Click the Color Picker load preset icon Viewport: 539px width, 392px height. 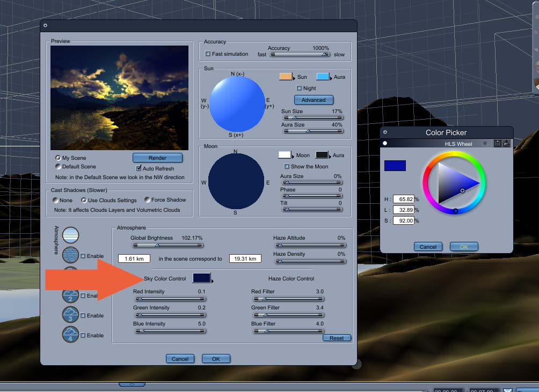click(506, 144)
